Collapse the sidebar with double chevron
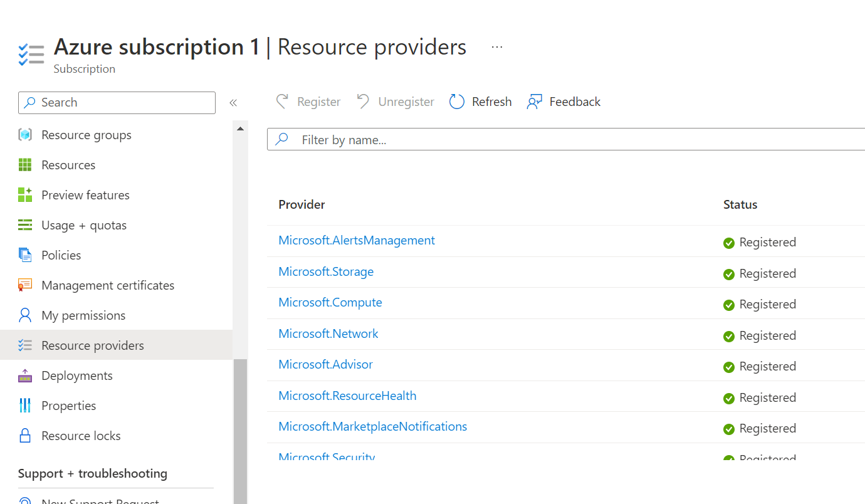Screen dimensions: 865x504 [233, 103]
